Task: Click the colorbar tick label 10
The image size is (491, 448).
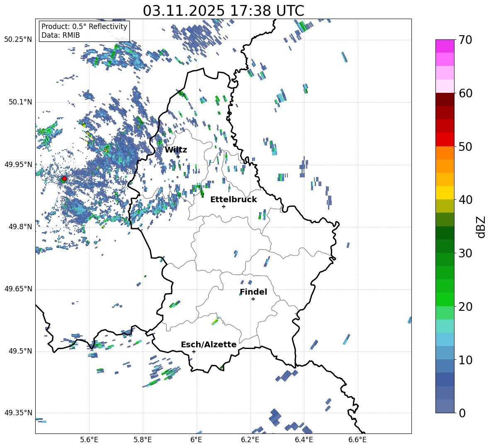Action: [x=465, y=360]
